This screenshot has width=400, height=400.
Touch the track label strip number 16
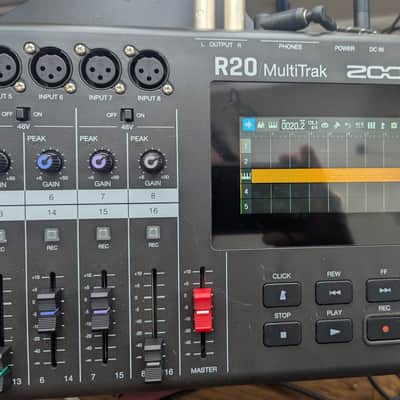pos(153,211)
